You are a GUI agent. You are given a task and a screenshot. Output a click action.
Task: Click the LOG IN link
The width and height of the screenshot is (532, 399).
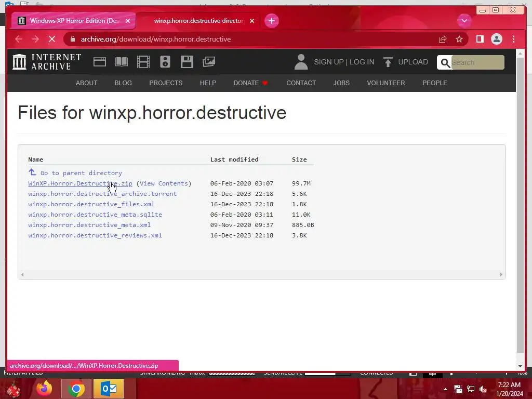pyautogui.click(x=362, y=62)
